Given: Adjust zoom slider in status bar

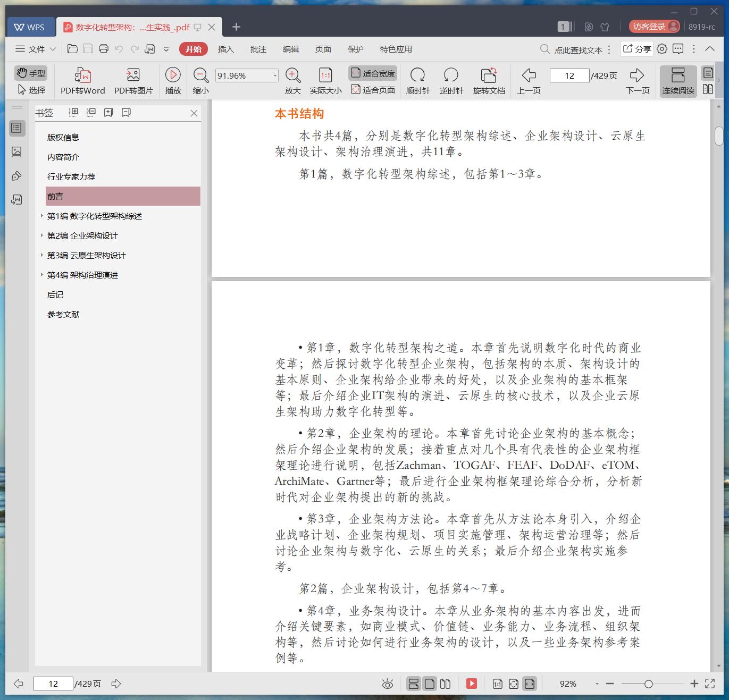Looking at the screenshot, I should (649, 684).
